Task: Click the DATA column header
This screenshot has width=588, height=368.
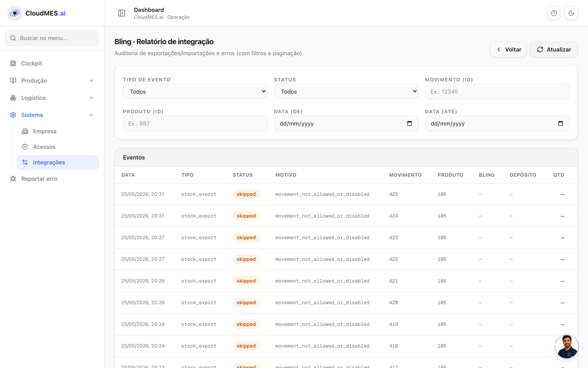Action: pos(128,175)
